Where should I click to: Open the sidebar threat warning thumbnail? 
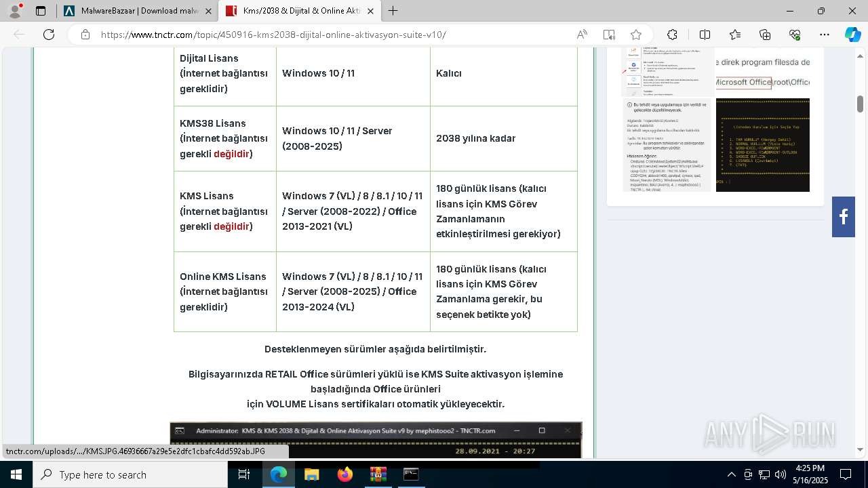click(666, 144)
